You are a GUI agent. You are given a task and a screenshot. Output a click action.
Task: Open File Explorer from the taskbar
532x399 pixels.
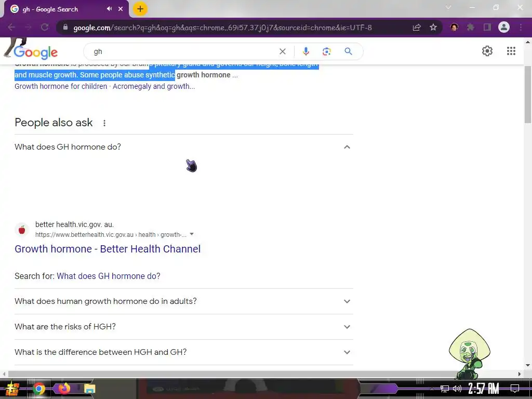point(89,389)
